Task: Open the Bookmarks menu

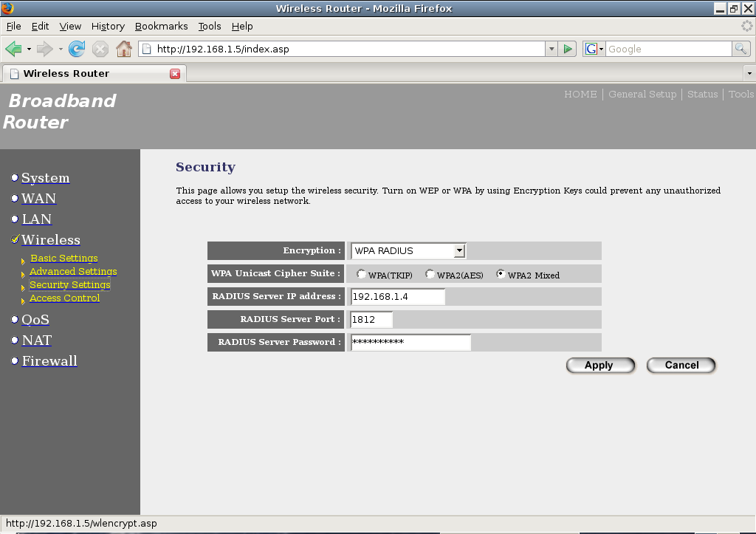Action: point(162,26)
